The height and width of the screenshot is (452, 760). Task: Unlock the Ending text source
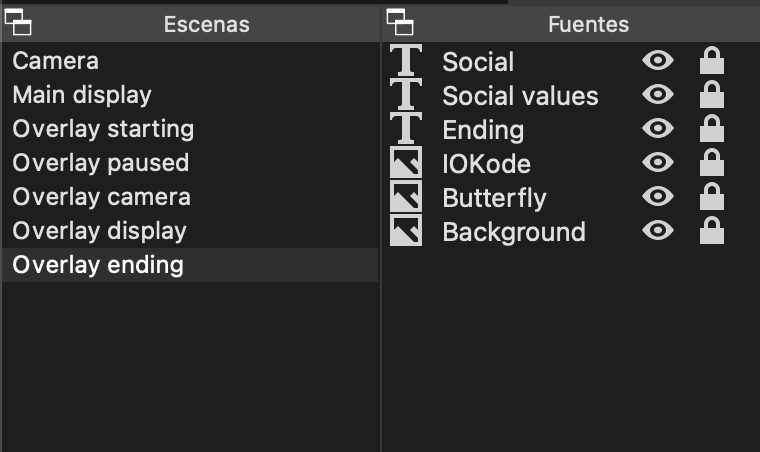click(711, 129)
